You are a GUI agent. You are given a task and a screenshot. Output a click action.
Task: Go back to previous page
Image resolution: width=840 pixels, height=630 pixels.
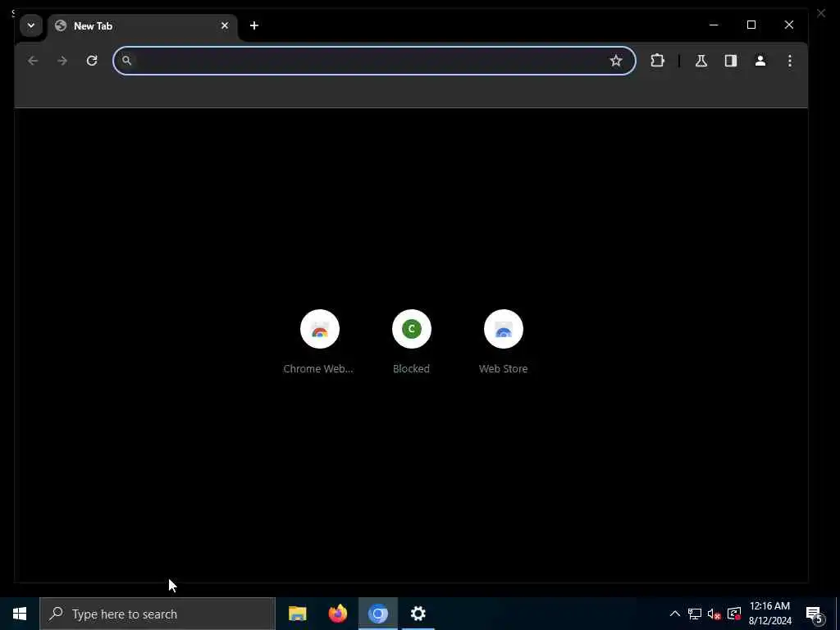tap(33, 61)
